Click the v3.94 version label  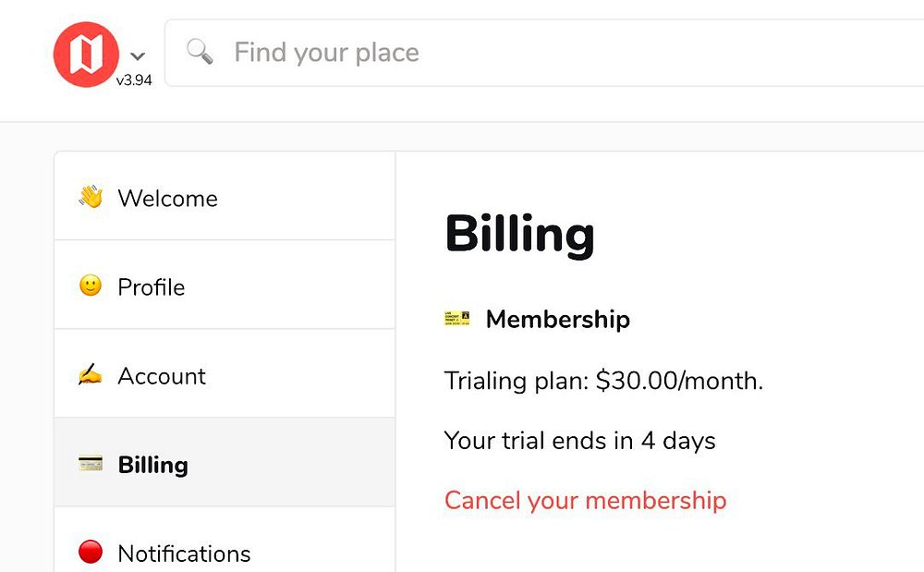[134, 80]
